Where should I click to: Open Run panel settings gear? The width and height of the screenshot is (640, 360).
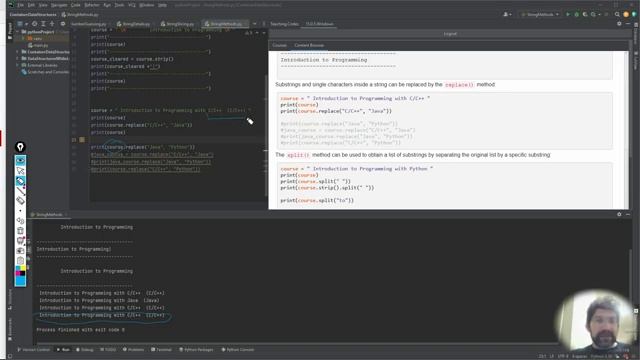coord(619,214)
